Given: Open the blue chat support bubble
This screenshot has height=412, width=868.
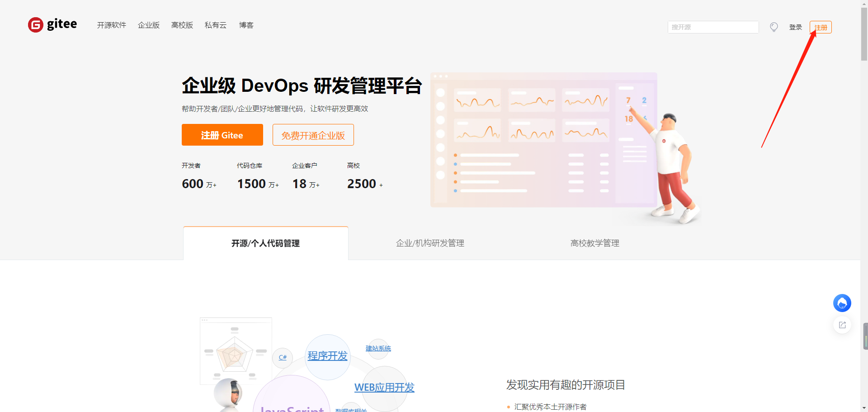Looking at the screenshot, I should coord(842,303).
